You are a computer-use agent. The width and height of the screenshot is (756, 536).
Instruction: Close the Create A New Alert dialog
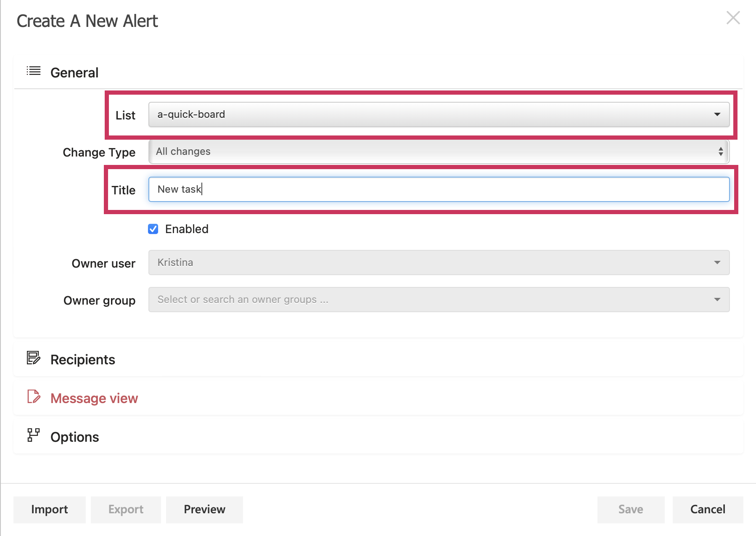(x=733, y=18)
